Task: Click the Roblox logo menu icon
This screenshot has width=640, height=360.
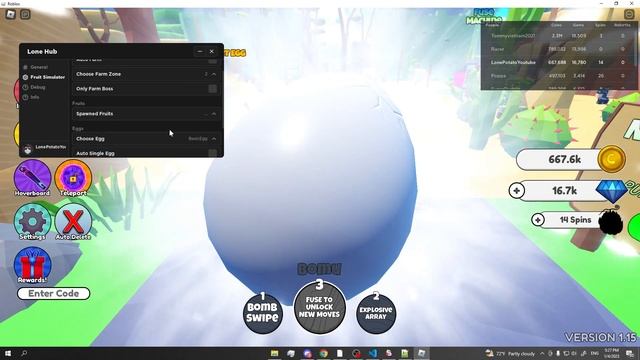Action: coord(11,14)
